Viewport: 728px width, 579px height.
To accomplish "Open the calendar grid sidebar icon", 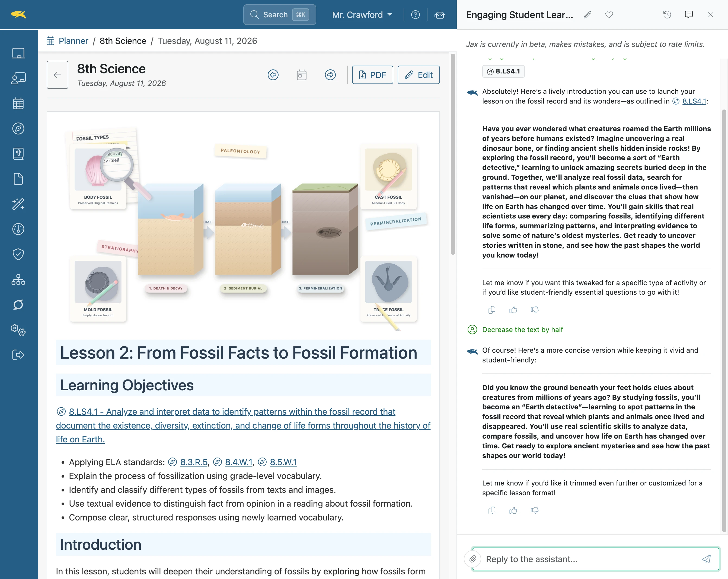I will tap(18, 103).
